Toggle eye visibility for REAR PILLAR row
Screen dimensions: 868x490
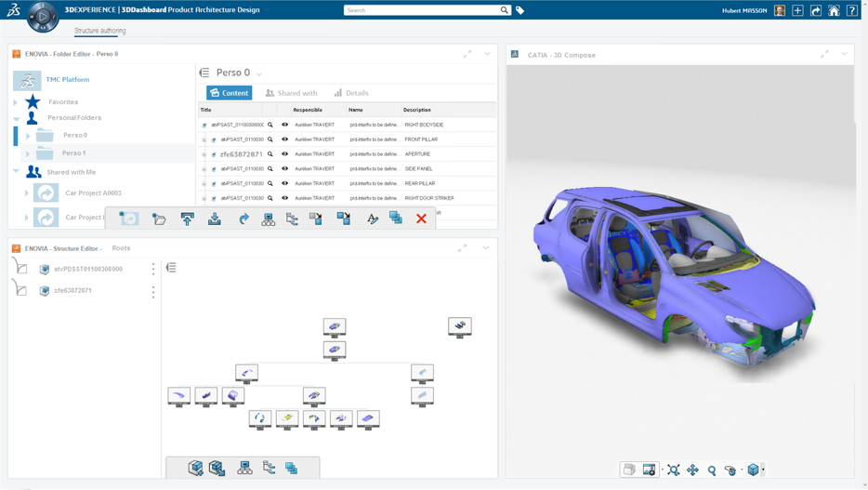coord(284,183)
